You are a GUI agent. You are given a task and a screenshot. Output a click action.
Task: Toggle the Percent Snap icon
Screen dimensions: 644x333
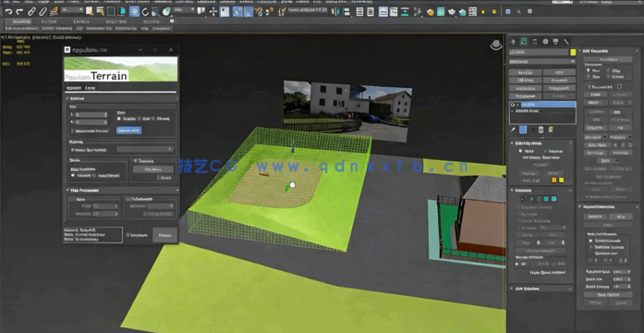pos(260,11)
